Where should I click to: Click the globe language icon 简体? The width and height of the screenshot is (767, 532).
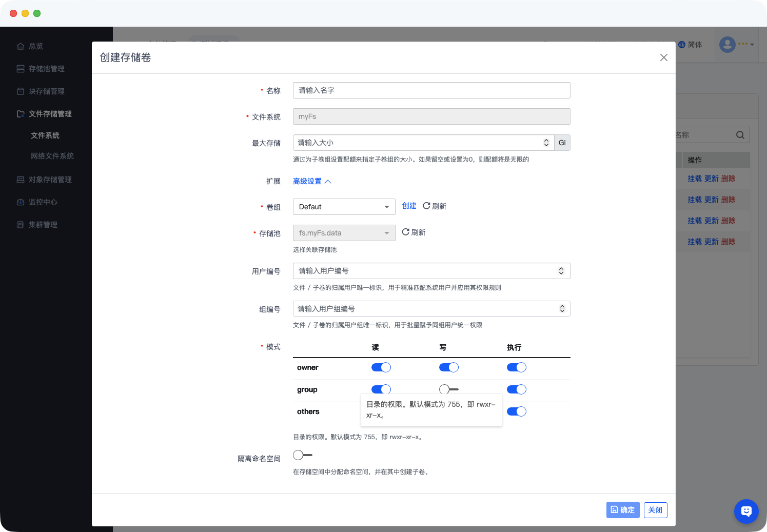(x=682, y=45)
